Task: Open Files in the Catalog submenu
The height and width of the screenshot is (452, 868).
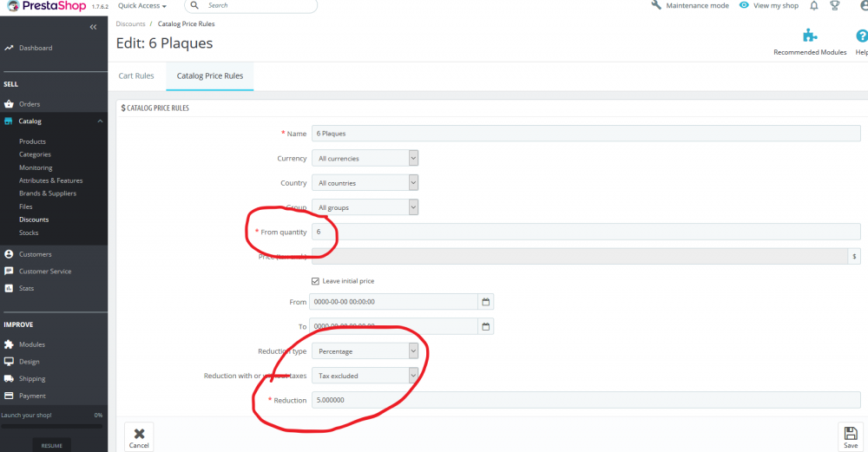Action: [25, 206]
